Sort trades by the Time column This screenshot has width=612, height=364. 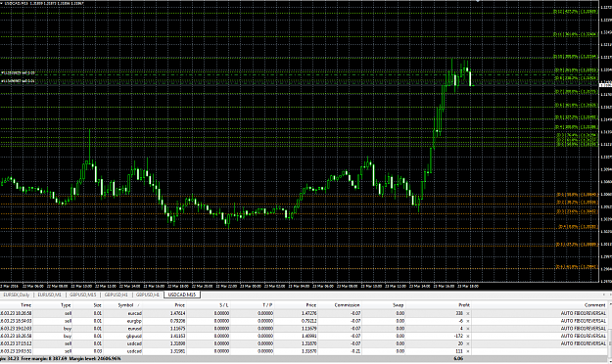(25, 305)
